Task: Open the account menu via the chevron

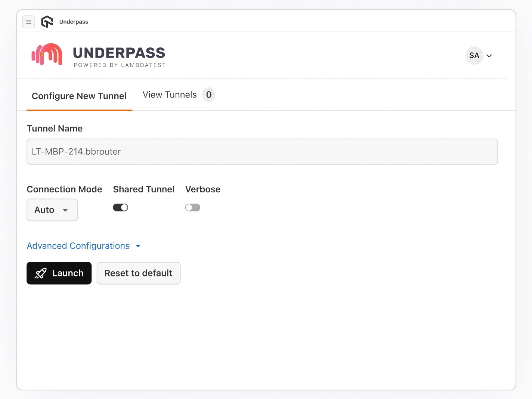Action: click(489, 55)
